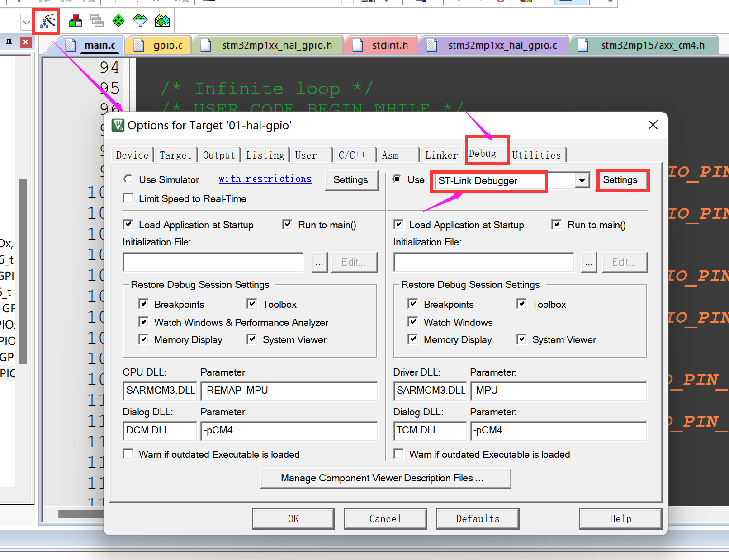Enable Limit Speed to Real-Time checkbox
729x560 pixels.
click(128, 198)
